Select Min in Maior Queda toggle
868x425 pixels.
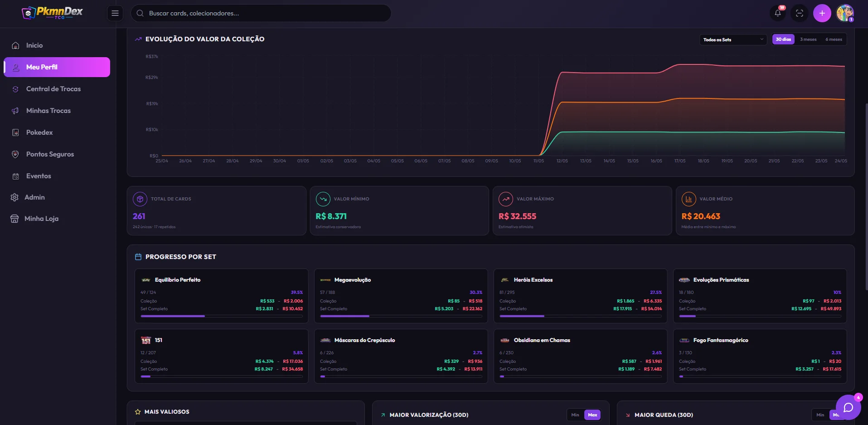click(x=820, y=415)
